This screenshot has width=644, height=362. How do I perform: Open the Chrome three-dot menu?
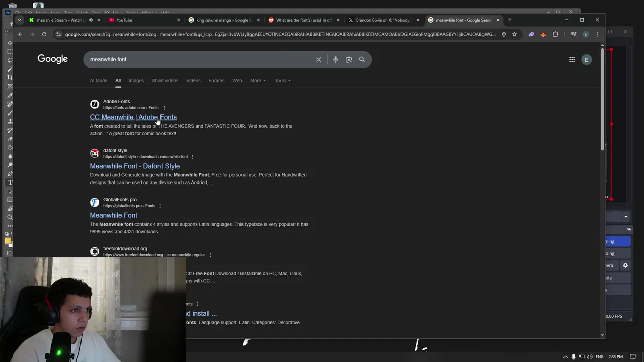[x=597, y=34]
